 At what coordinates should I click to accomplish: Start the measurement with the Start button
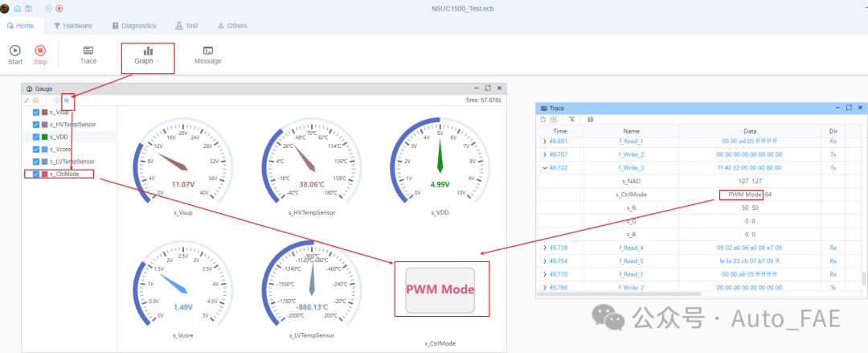click(15, 55)
